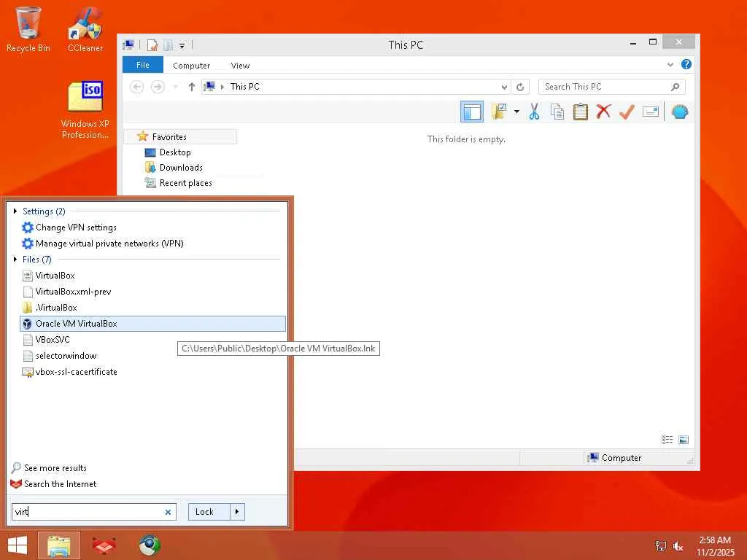Click the Windows Start button
The image size is (747, 560).
[18, 545]
